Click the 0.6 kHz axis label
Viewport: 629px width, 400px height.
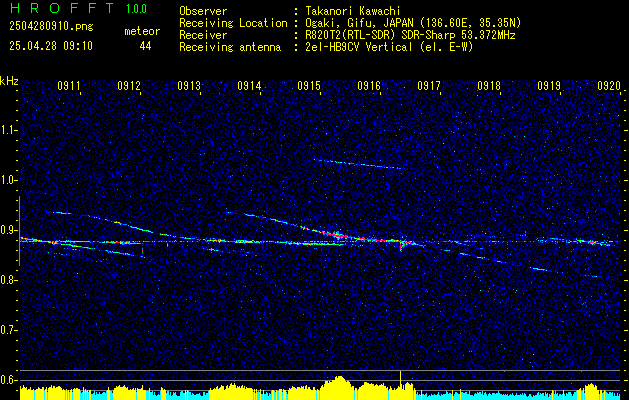point(9,380)
